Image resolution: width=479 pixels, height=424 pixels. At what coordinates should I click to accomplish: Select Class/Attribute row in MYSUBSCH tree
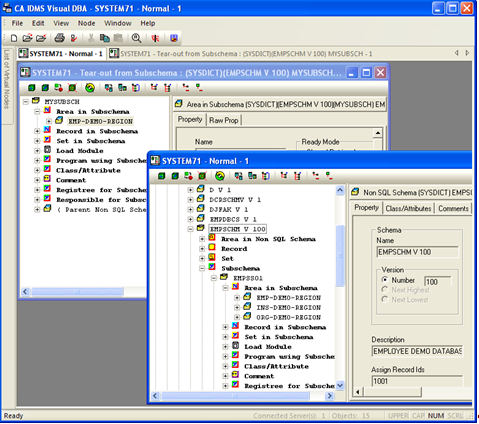88,170
